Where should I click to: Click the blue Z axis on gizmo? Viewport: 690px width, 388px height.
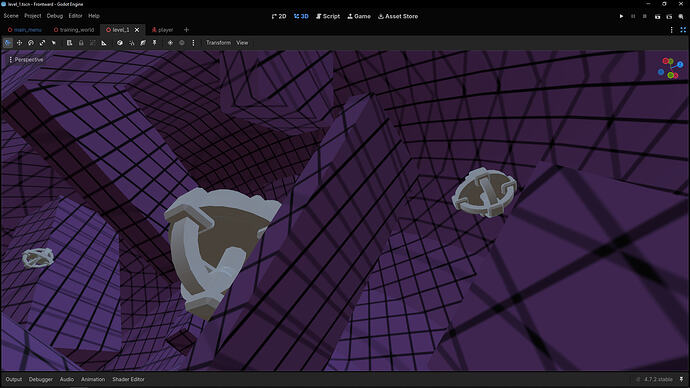pyautogui.click(x=680, y=64)
